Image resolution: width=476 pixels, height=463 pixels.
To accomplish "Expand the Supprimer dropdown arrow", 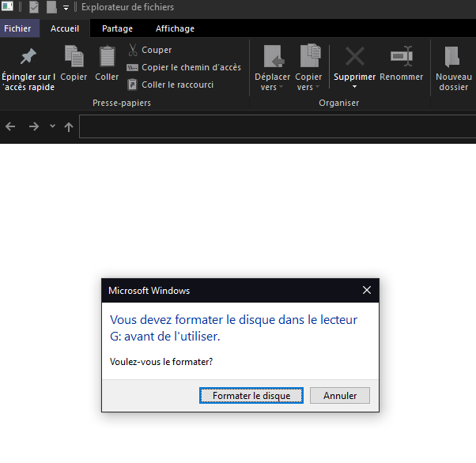I will point(354,87).
